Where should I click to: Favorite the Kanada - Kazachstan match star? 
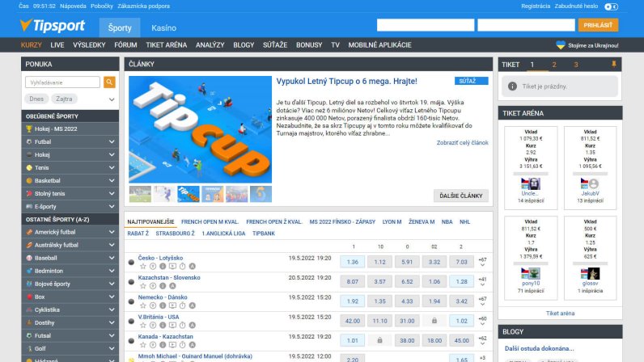[x=143, y=345]
